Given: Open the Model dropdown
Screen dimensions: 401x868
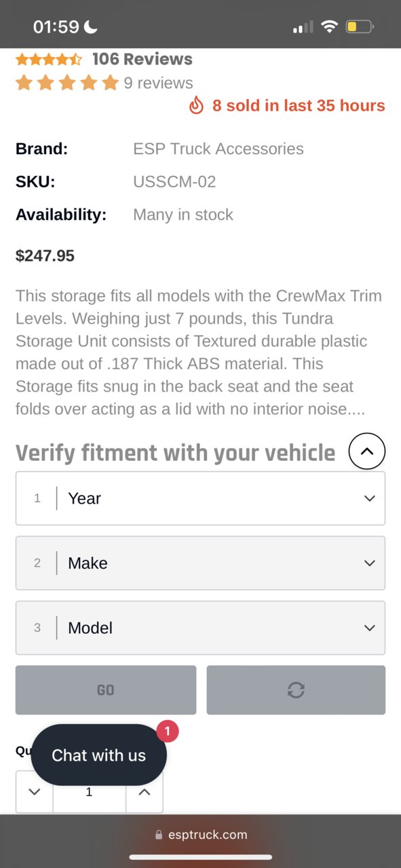Looking at the screenshot, I should click(200, 628).
